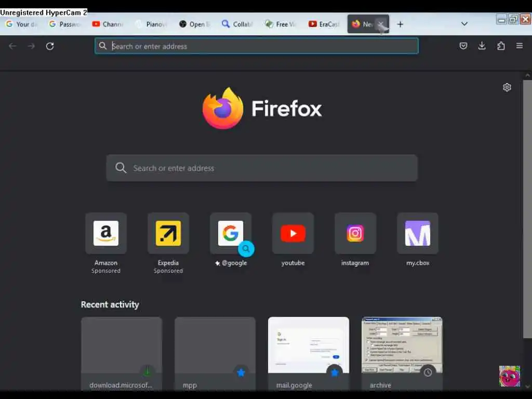This screenshot has width=532, height=399.
Task: Switch to the 'Piano' tab
Action: pyautogui.click(x=152, y=24)
